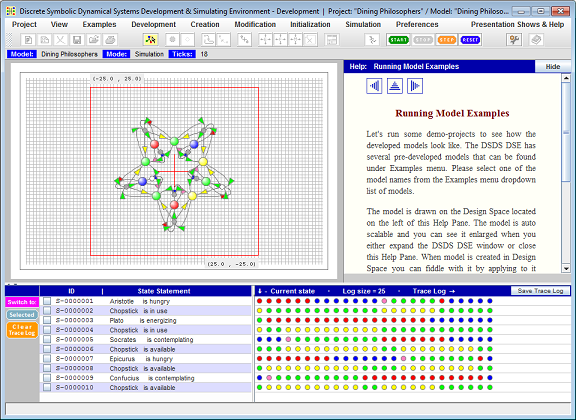Viewport: 576px width, 420px height.
Task: Click the 'Running Model Examples' help heading
Action: pyautogui.click(x=452, y=113)
